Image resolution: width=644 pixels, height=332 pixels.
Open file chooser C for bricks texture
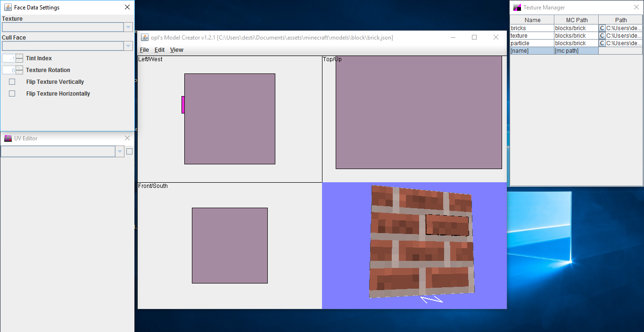click(602, 28)
